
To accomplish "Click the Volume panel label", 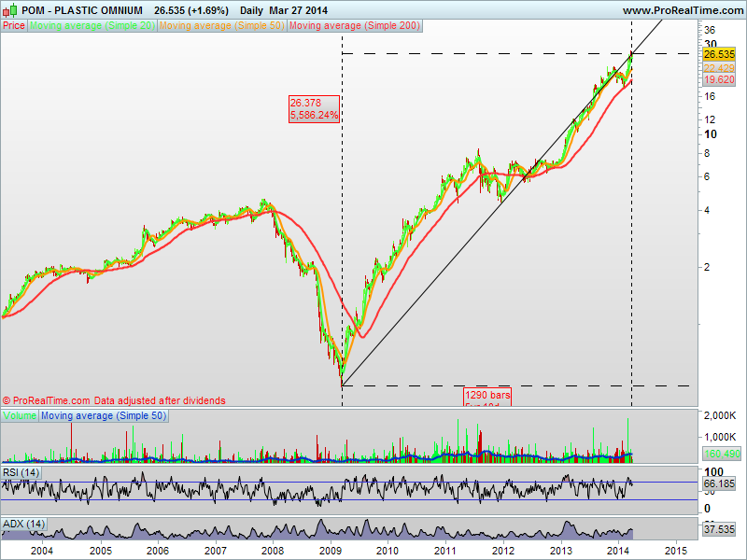I will 20,415.
